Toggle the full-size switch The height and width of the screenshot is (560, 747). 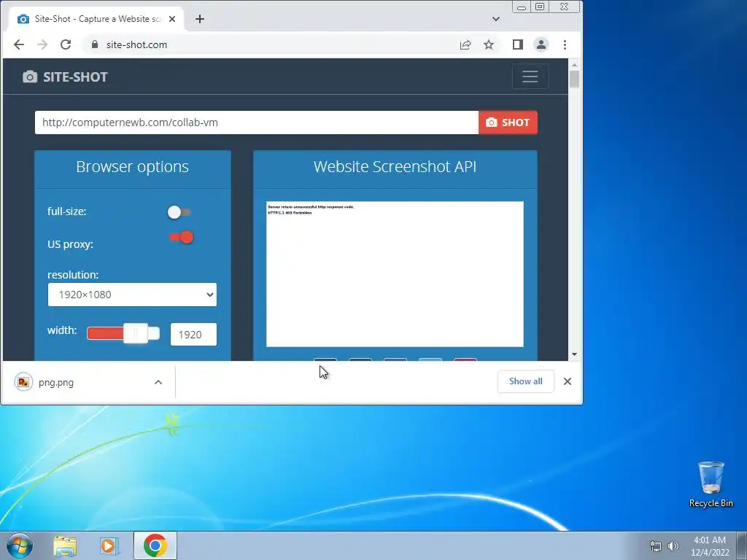click(179, 212)
